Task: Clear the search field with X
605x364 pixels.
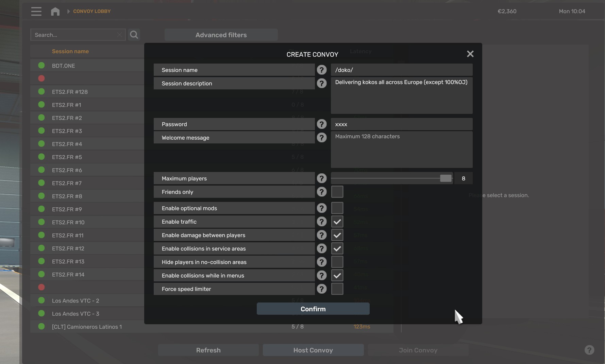Action: [x=119, y=35]
